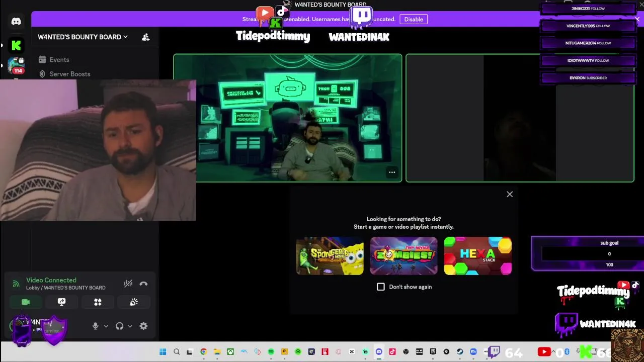
Task: Open Discord home direct messages icon
Action: [x=16, y=21]
